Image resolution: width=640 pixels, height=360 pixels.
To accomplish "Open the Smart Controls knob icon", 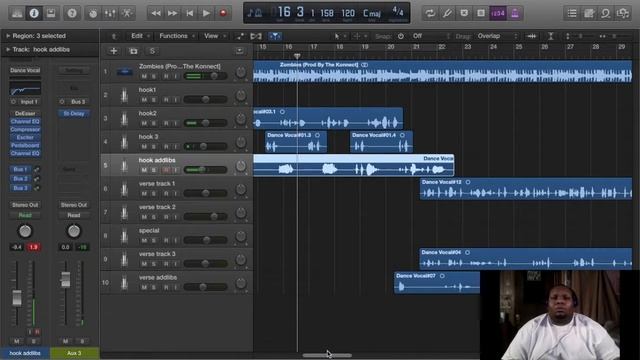I will tap(93, 13).
